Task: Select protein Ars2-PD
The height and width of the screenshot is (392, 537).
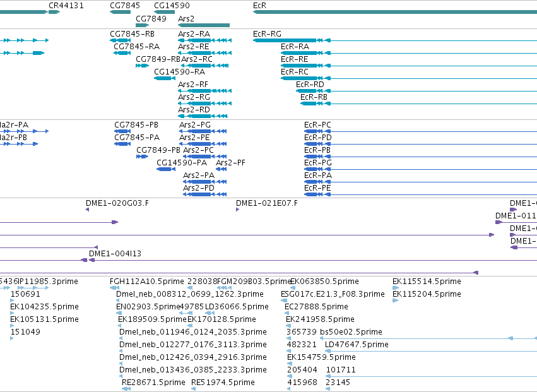Action: [199, 188]
